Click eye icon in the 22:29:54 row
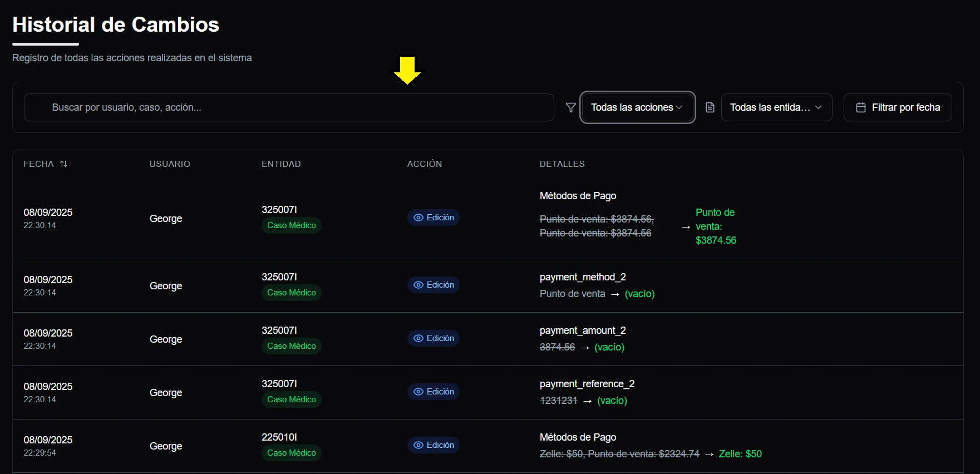This screenshot has width=980, height=474. (x=418, y=445)
